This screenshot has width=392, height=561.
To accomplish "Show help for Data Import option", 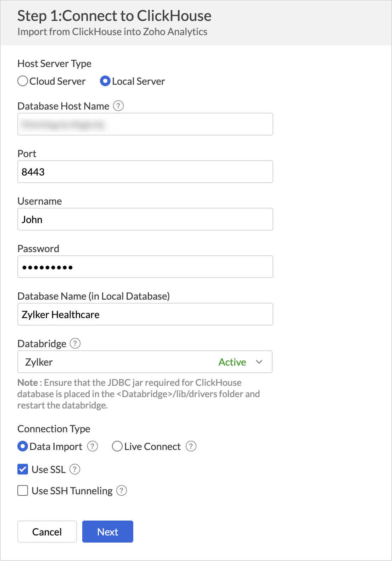I will (x=93, y=446).
